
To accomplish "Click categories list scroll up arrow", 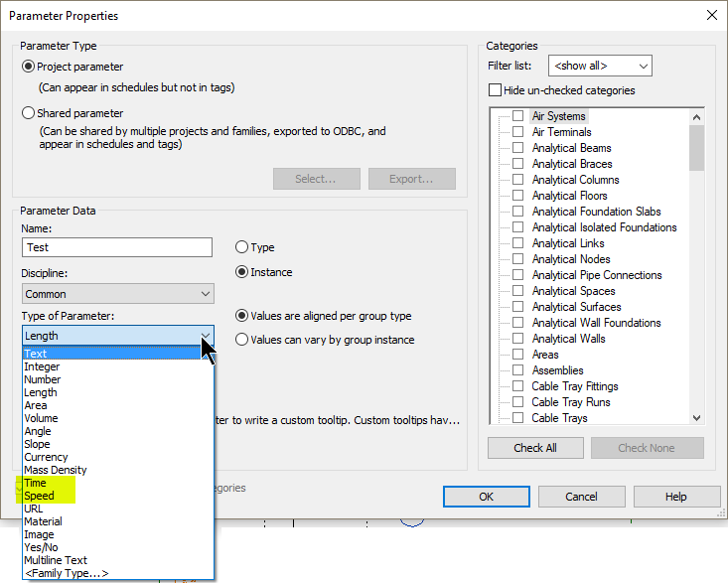I will (696, 117).
